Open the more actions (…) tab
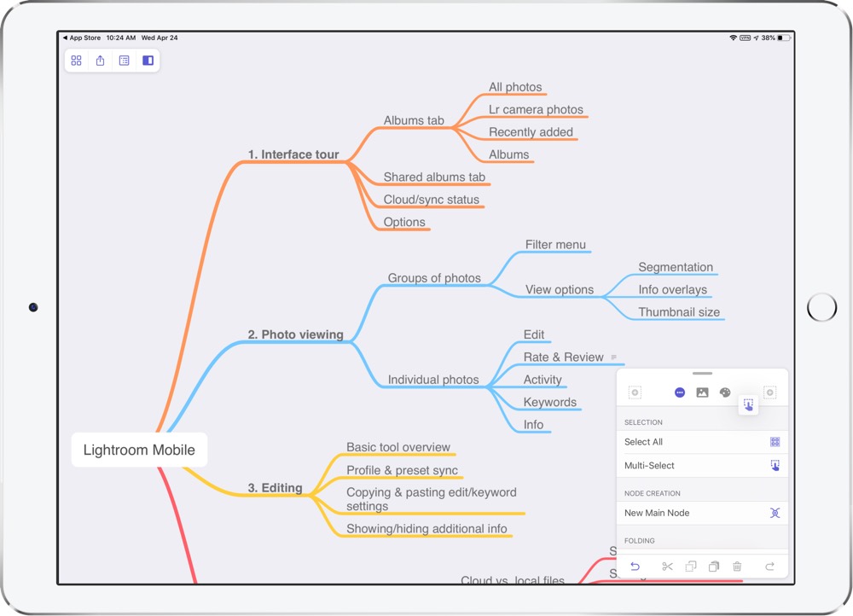853x616 pixels. (680, 392)
